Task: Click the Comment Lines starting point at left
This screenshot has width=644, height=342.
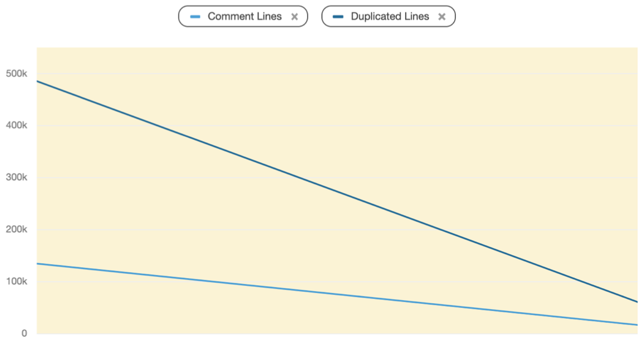Action: coord(38,264)
